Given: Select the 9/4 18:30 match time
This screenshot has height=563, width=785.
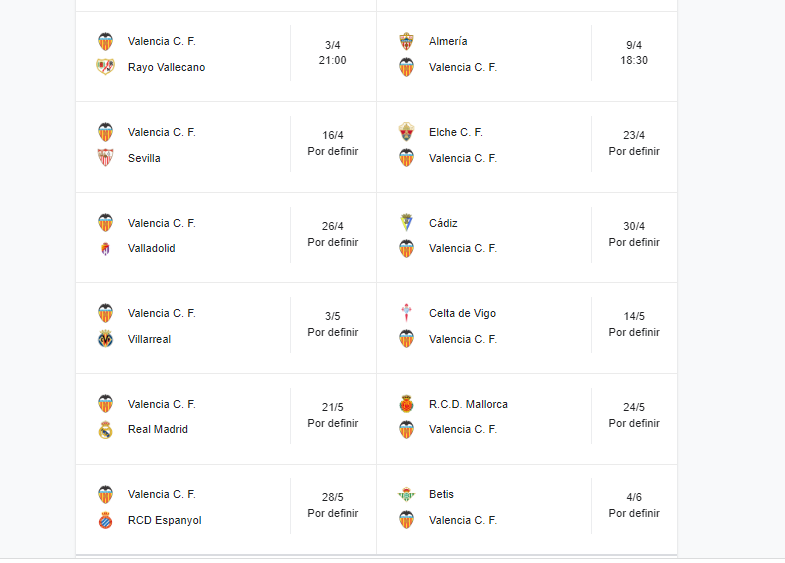Looking at the screenshot, I should (x=634, y=53).
